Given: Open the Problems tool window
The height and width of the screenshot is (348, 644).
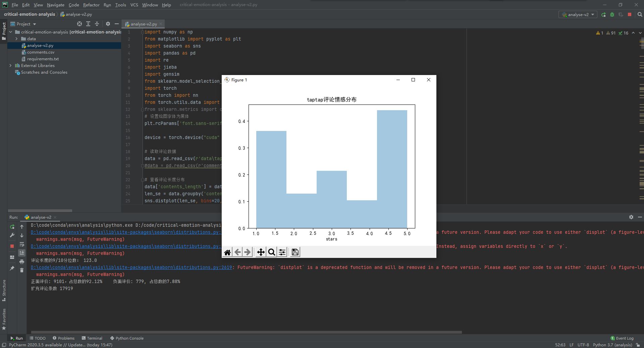Looking at the screenshot, I should [x=63, y=338].
